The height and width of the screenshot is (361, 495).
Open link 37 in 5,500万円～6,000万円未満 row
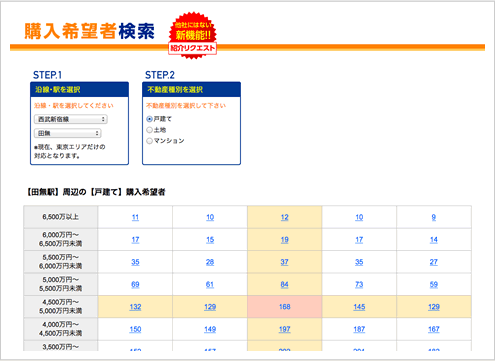pyautogui.click(x=285, y=262)
